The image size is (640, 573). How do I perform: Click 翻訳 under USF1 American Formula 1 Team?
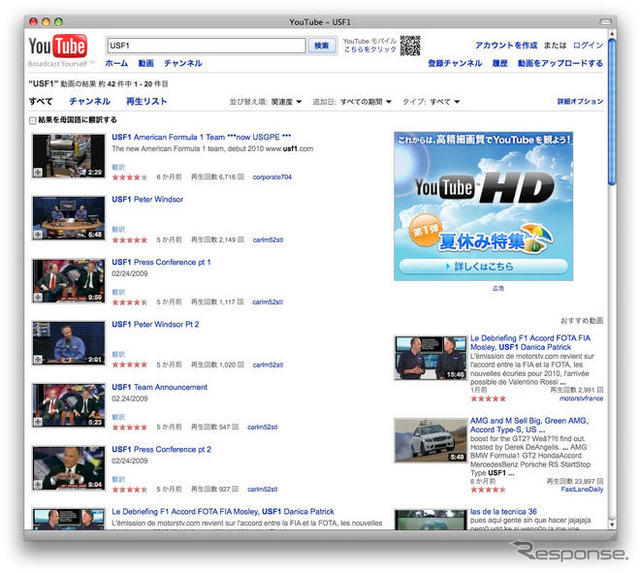click(118, 167)
